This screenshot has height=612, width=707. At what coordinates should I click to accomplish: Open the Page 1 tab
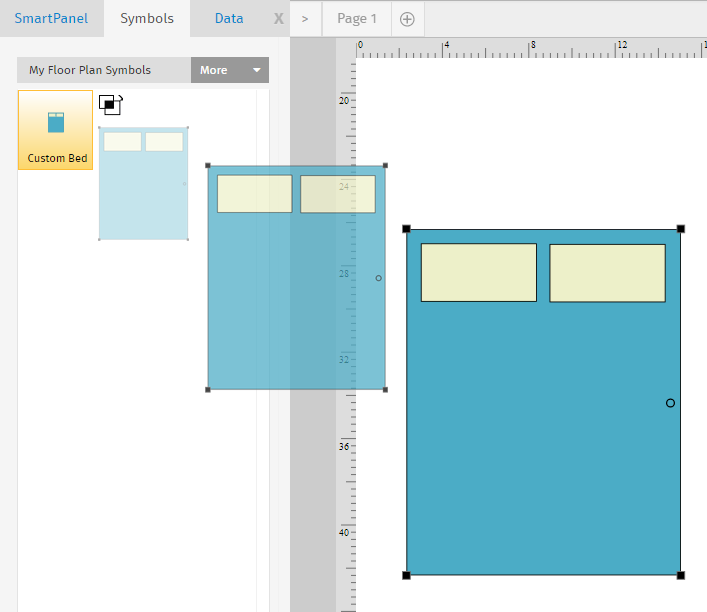point(357,19)
